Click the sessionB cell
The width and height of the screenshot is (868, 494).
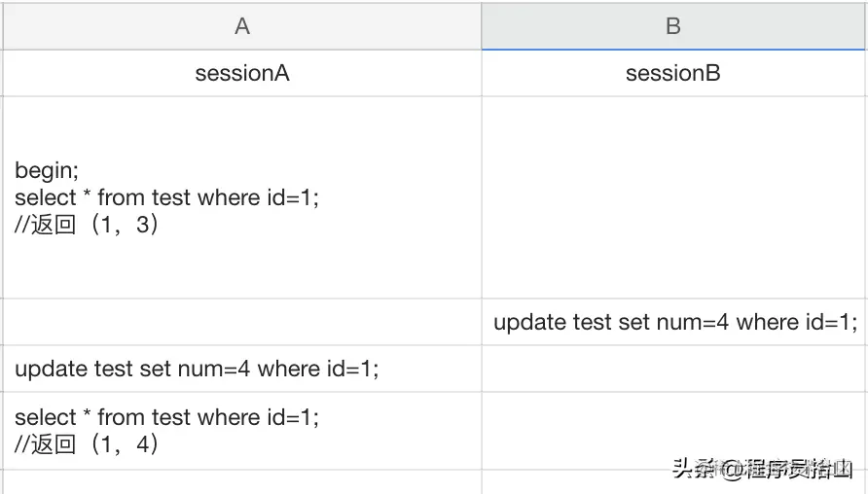pyautogui.click(x=673, y=73)
